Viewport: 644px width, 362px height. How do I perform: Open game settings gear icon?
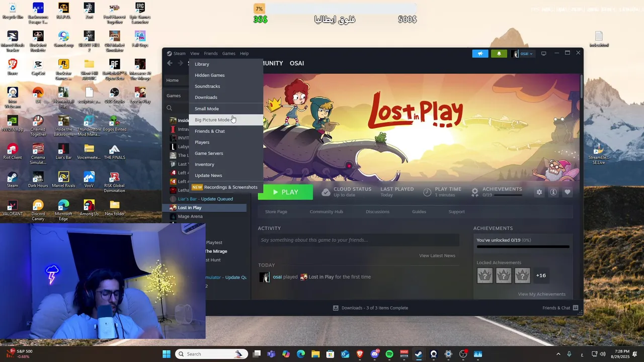[539, 192]
